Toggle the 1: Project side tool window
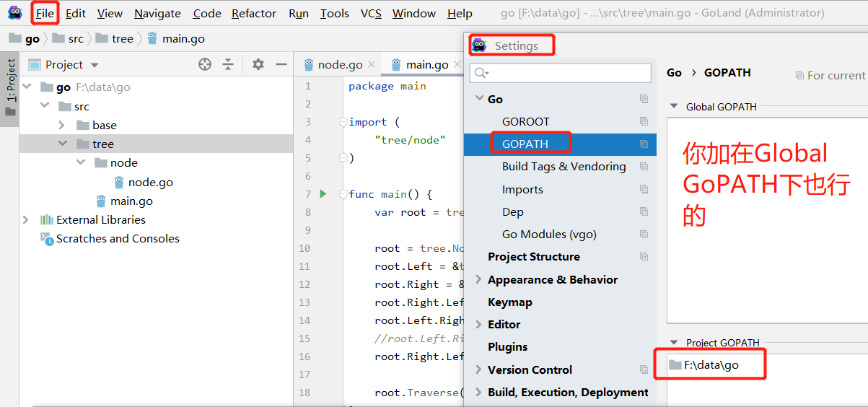 pyautogui.click(x=10, y=87)
